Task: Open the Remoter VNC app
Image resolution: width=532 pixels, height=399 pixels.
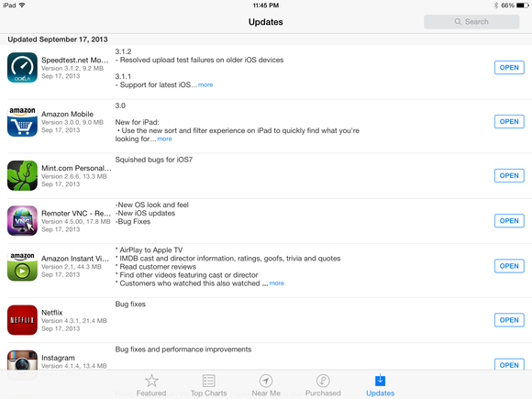Action: tap(509, 220)
